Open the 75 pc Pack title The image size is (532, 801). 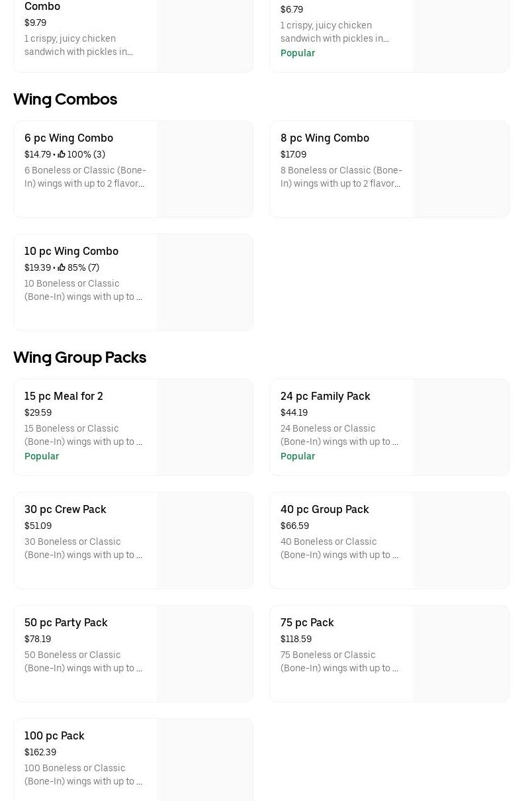307,622
